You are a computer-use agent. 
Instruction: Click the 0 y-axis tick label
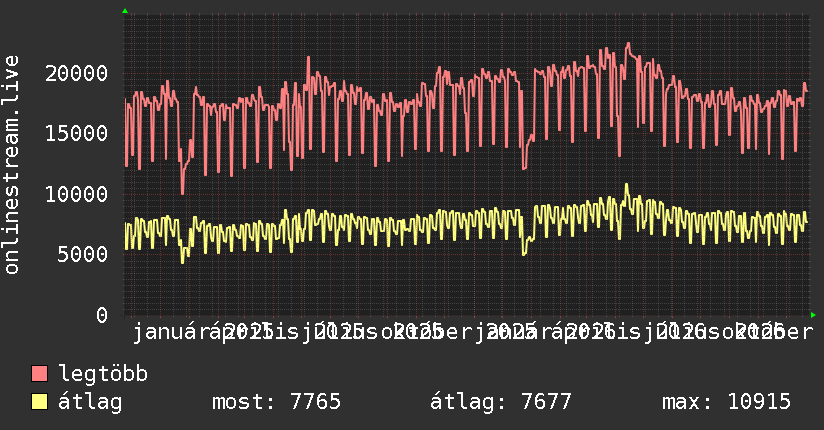coord(102,315)
